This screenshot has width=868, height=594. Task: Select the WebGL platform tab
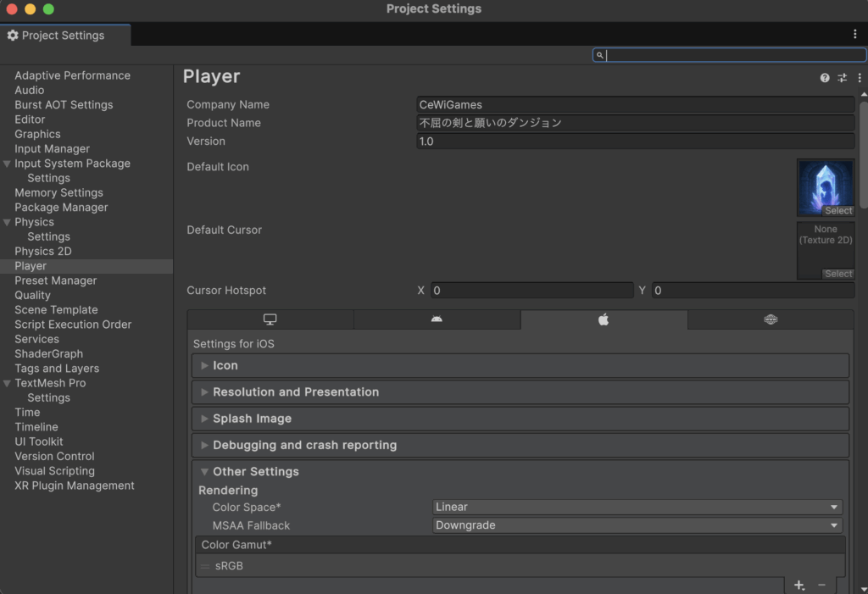(771, 319)
